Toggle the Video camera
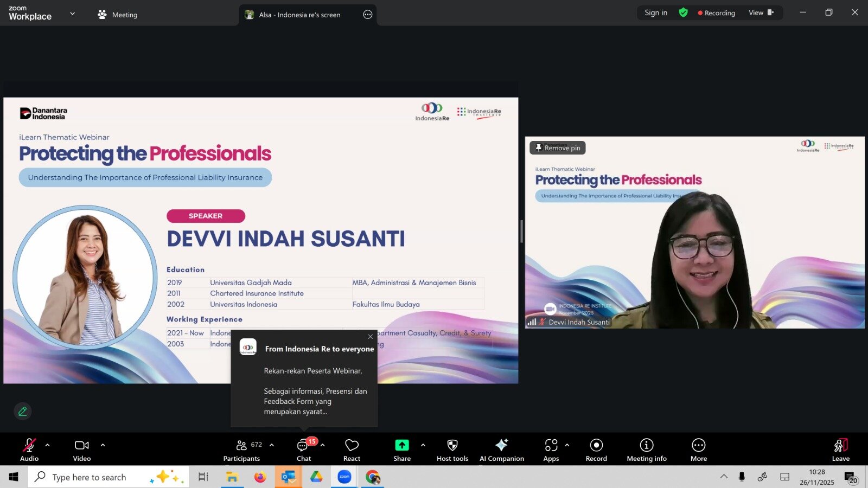 (x=82, y=450)
